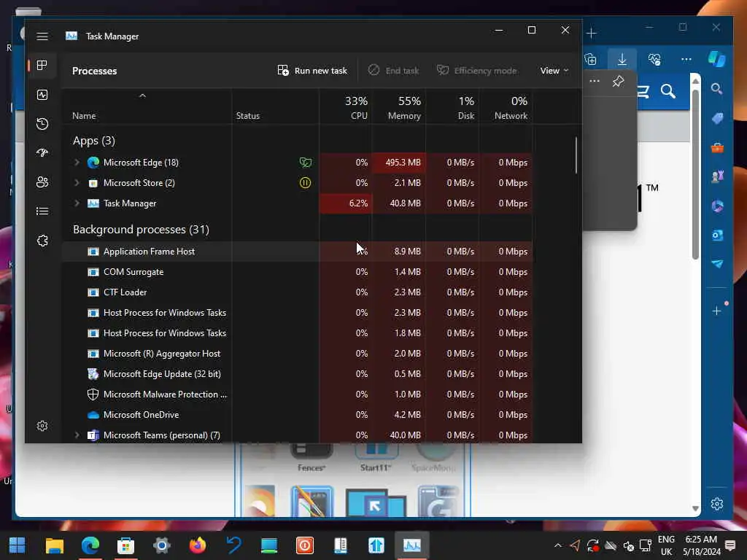747x560 pixels.
Task: Select Application Frame Host process
Action: (298, 252)
